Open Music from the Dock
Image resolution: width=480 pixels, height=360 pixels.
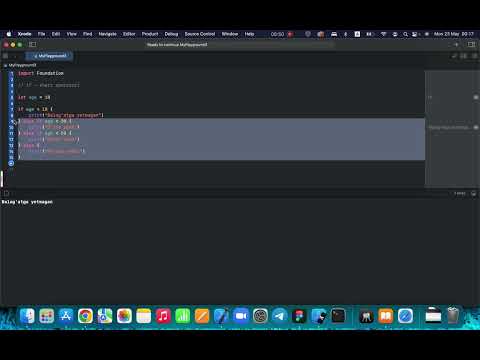tap(163, 316)
